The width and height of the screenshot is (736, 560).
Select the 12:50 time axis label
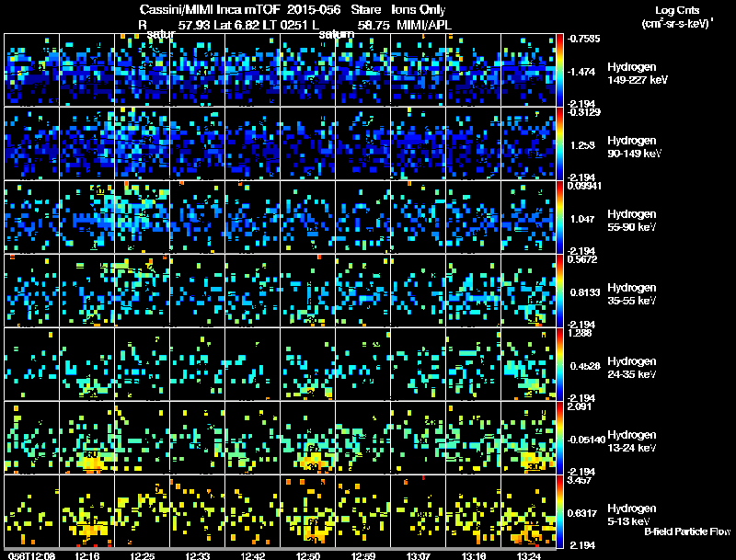click(308, 555)
